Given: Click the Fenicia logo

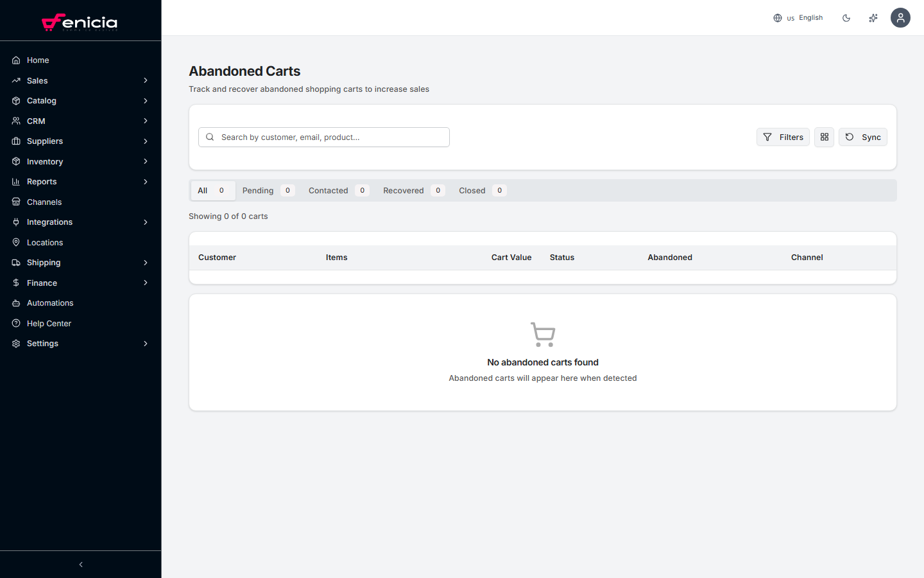Looking at the screenshot, I should point(80,22).
